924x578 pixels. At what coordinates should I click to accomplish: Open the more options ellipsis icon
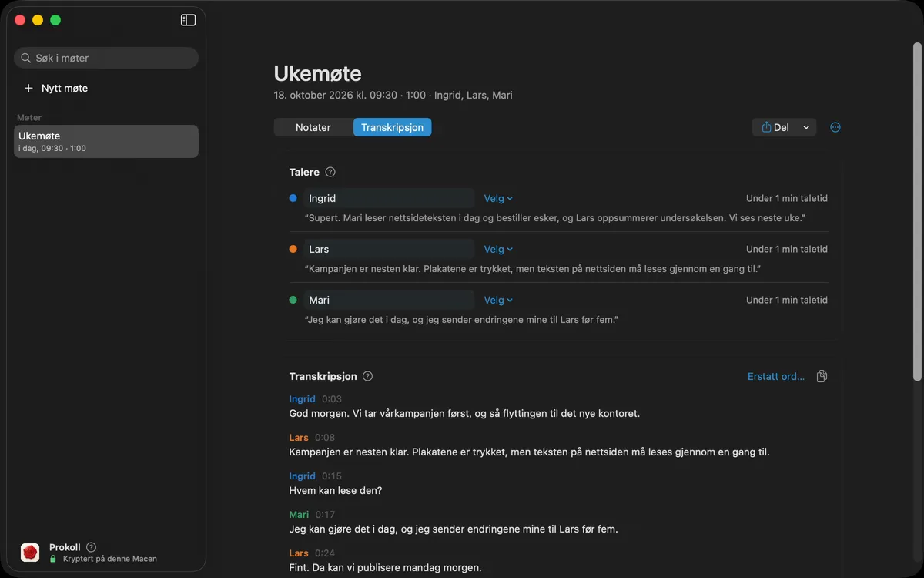click(x=835, y=127)
